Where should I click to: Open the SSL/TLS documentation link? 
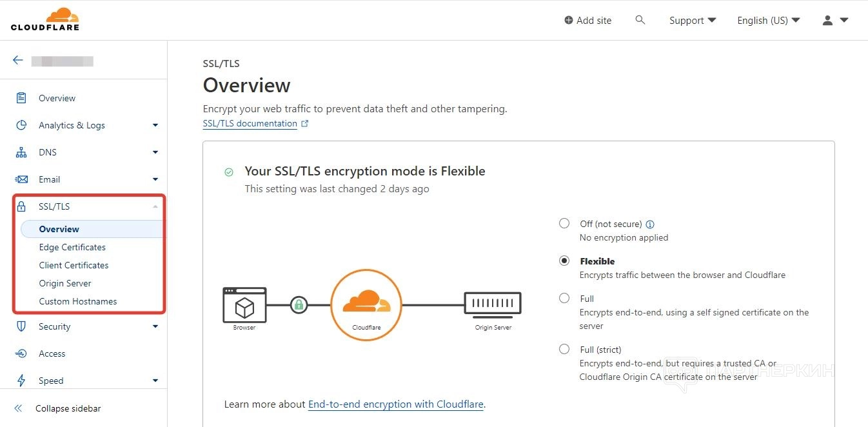click(250, 124)
